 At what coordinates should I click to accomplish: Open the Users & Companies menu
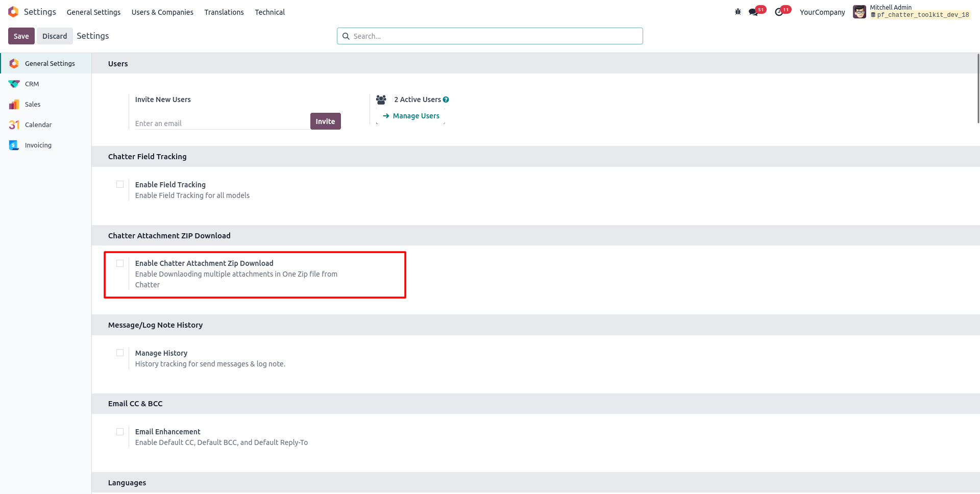click(162, 12)
